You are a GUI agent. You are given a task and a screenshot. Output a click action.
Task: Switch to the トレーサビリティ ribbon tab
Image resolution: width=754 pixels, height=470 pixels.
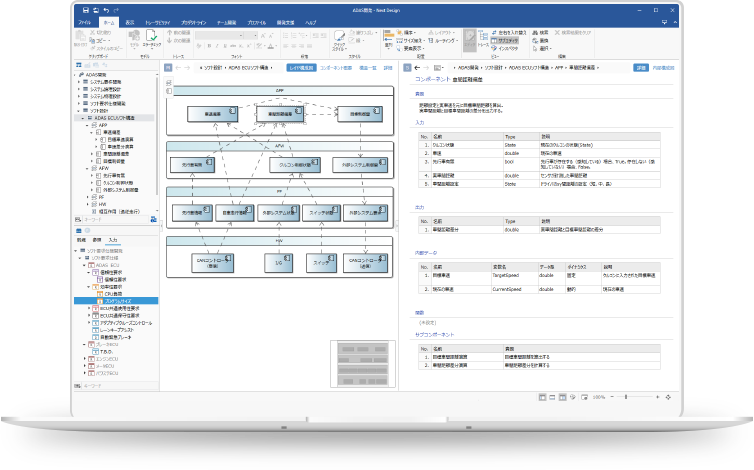point(158,22)
